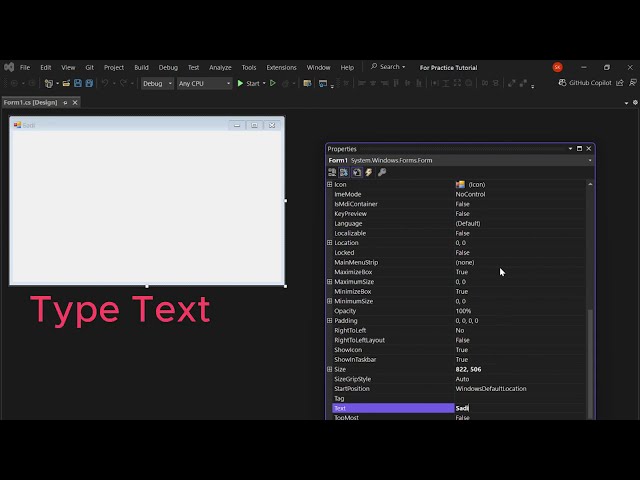Image resolution: width=640 pixels, height=480 pixels.
Task: Click the Save All toolbar icon
Action: (x=89, y=83)
